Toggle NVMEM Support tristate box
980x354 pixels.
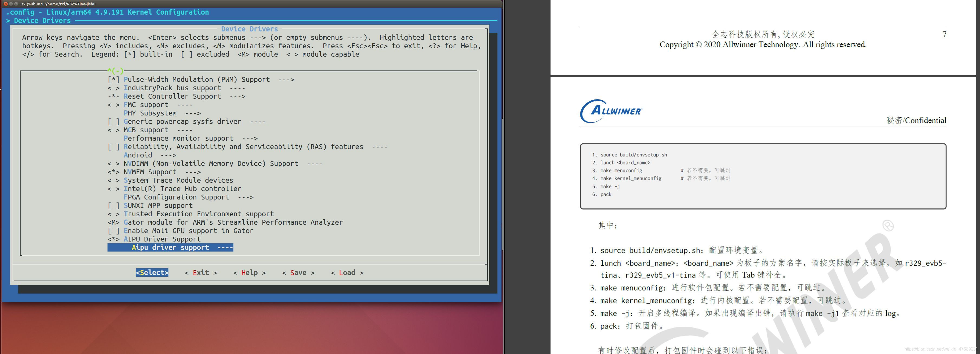click(x=113, y=172)
